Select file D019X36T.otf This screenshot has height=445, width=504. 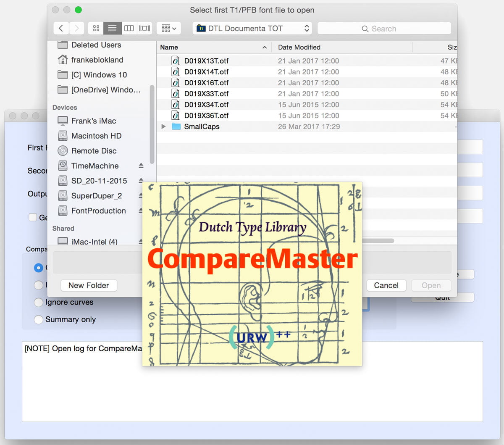click(x=307, y=116)
